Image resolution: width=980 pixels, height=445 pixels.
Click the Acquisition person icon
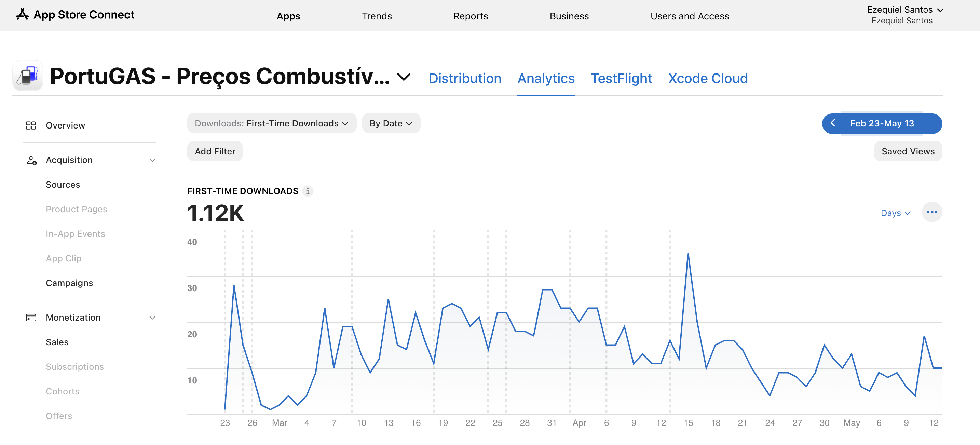[31, 160]
